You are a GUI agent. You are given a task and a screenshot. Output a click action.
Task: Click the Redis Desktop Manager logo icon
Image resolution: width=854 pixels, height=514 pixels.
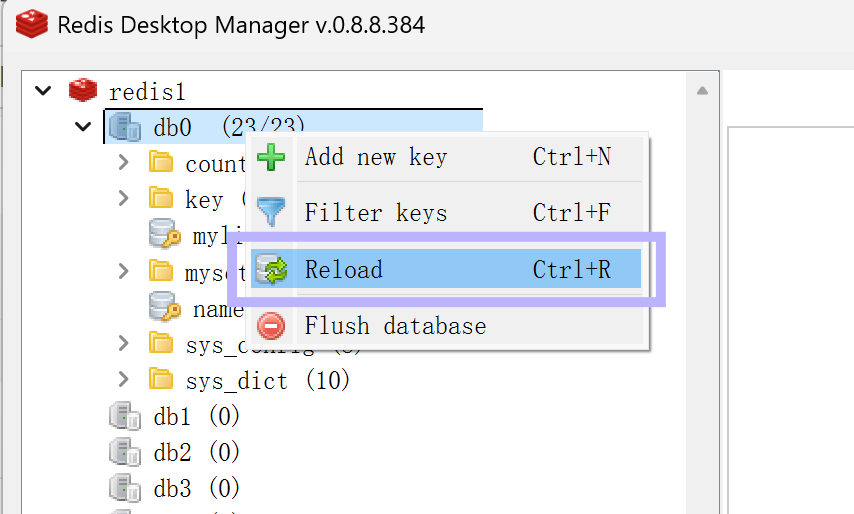pos(32,24)
